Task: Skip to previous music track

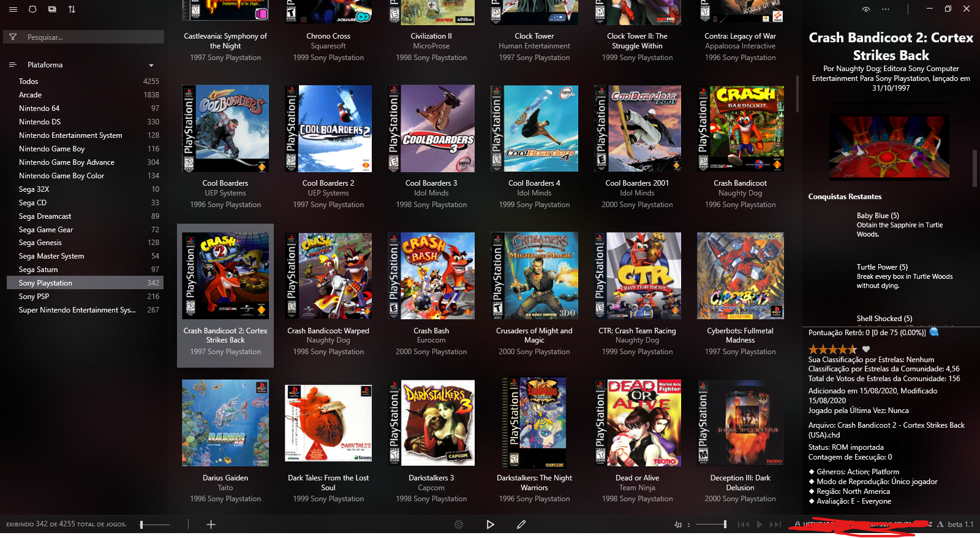Action: coord(744,525)
